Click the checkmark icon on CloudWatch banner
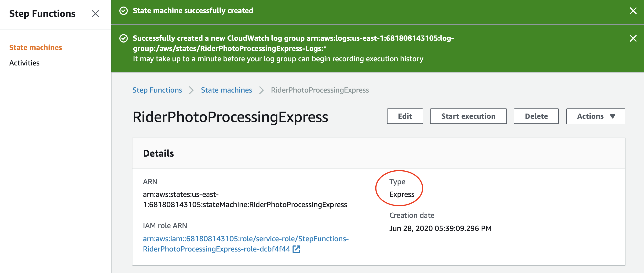Viewport: 644px width, 273px height. (124, 38)
